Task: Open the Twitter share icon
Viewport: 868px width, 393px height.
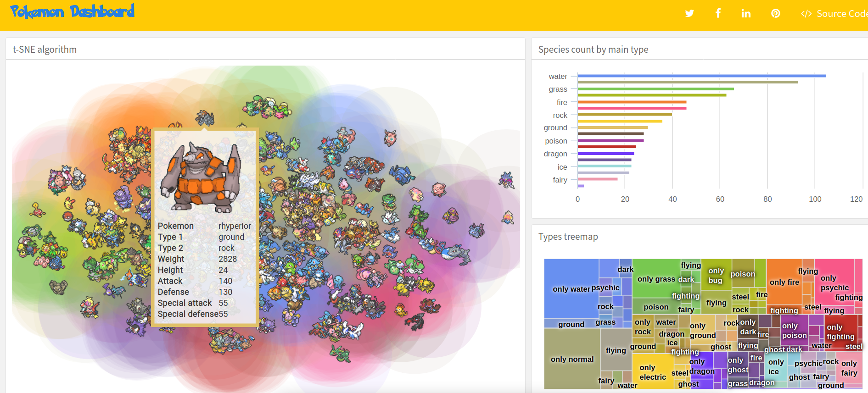Action: click(689, 13)
